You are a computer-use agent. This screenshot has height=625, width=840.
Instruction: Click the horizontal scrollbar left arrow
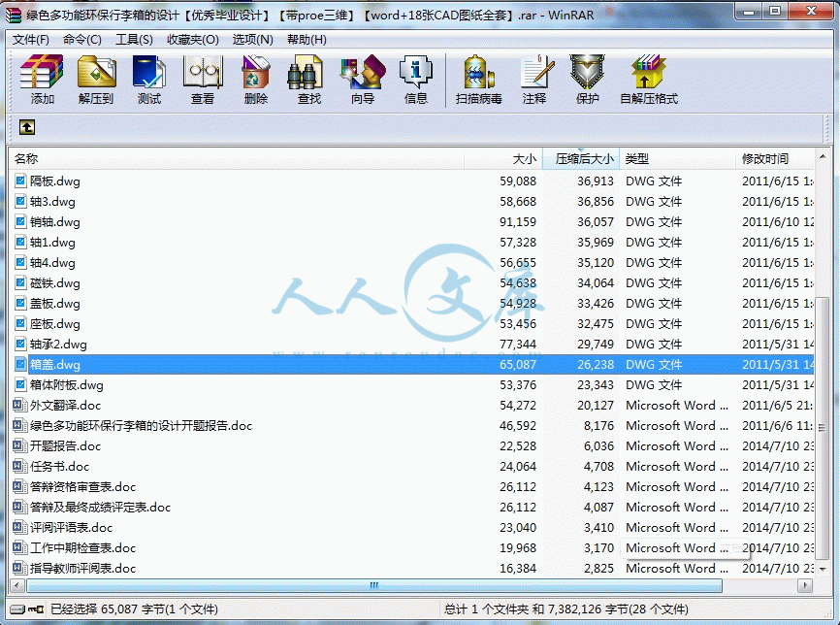[17, 585]
